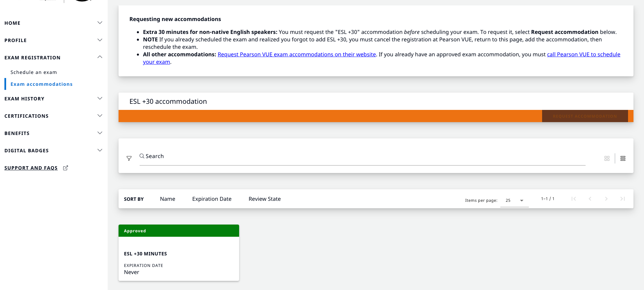Screen dimensions: 644x290
Task: Click the filter funnel icon
Action: [129, 158]
